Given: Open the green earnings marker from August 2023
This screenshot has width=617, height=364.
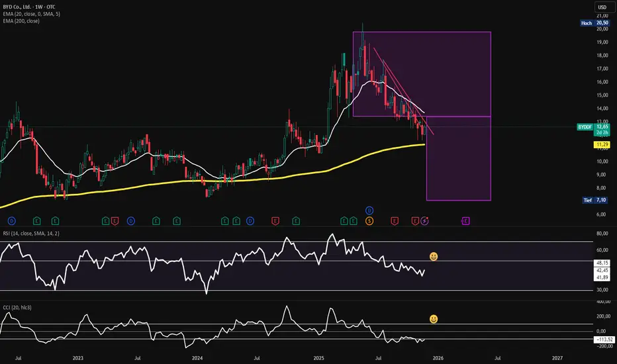Looking at the screenshot, I should [156, 221].
